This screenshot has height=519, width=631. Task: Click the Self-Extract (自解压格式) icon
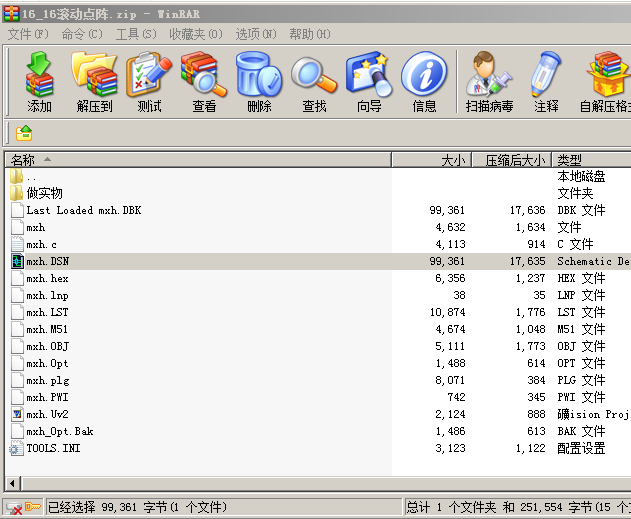[608, 75]
